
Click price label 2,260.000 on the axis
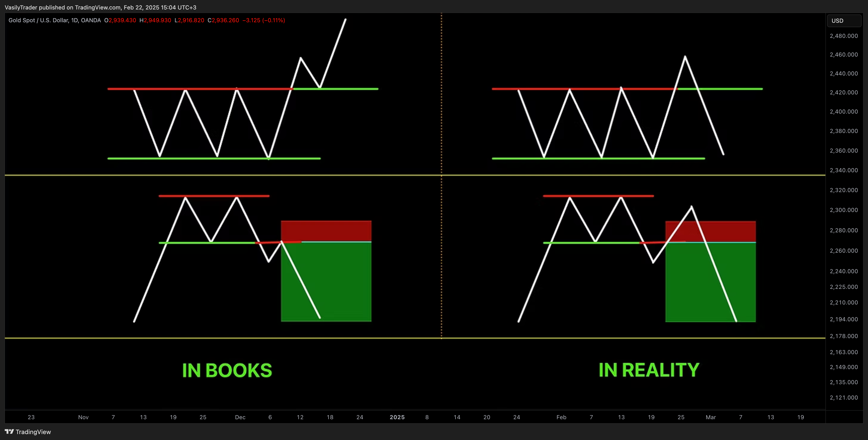(x=844, y=250)
